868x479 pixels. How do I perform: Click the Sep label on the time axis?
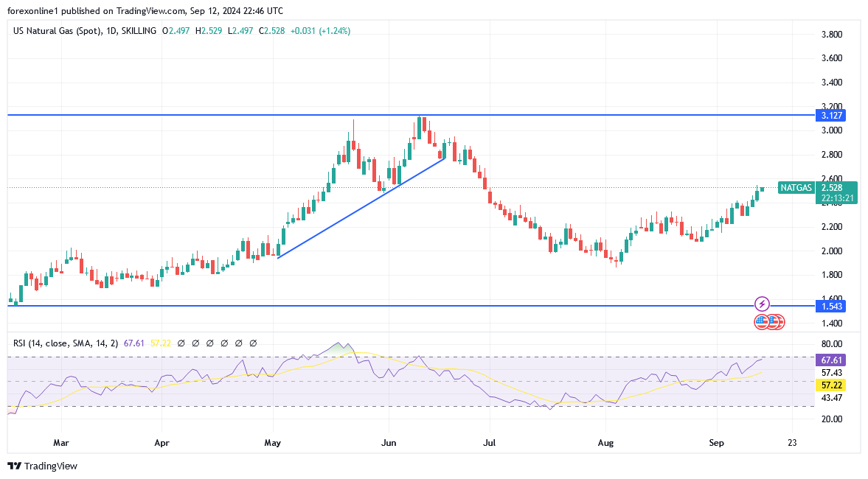(716, 443)
